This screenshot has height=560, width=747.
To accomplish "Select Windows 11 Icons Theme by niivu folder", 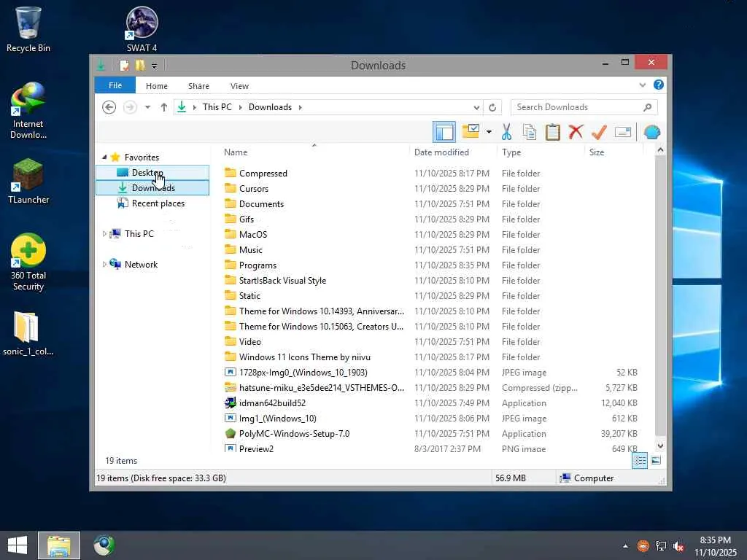I will point(304,357).
